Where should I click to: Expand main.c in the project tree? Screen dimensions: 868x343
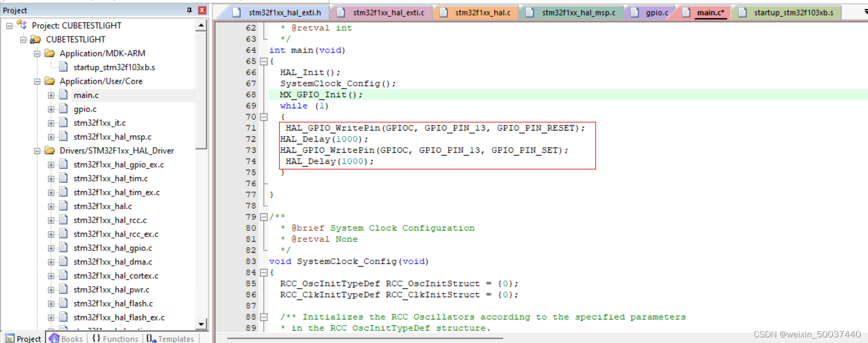51,95
